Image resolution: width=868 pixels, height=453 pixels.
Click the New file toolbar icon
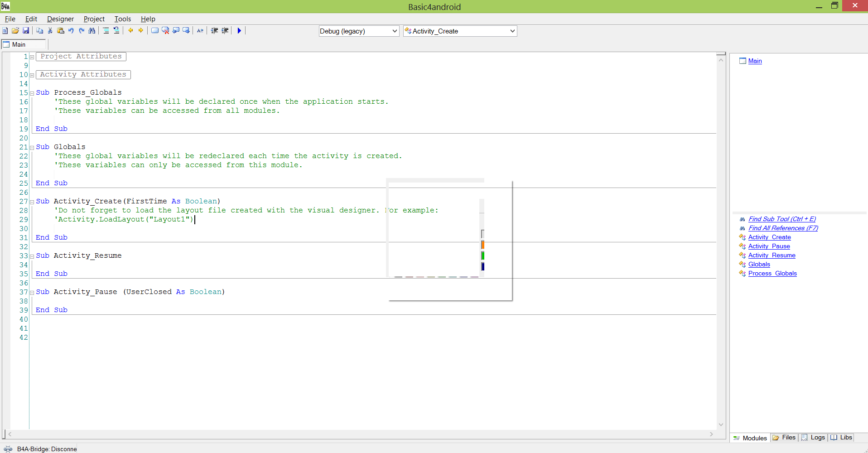tap(5, 31)
